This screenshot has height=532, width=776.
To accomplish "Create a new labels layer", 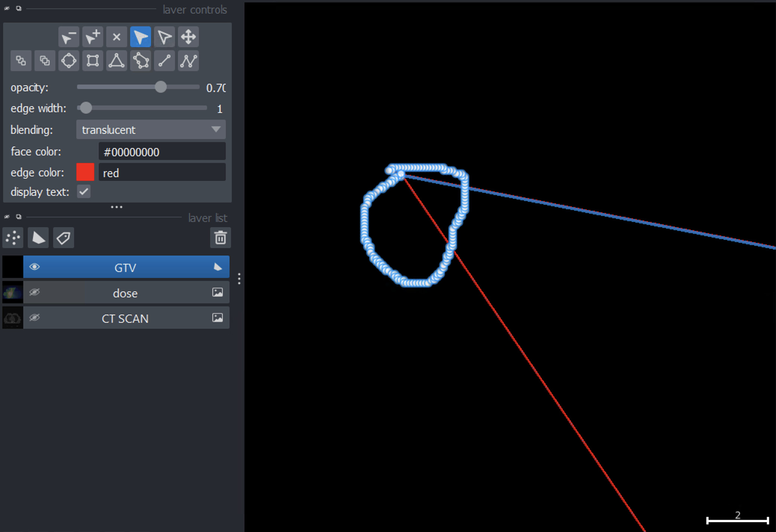I will (x=64, y=238).
